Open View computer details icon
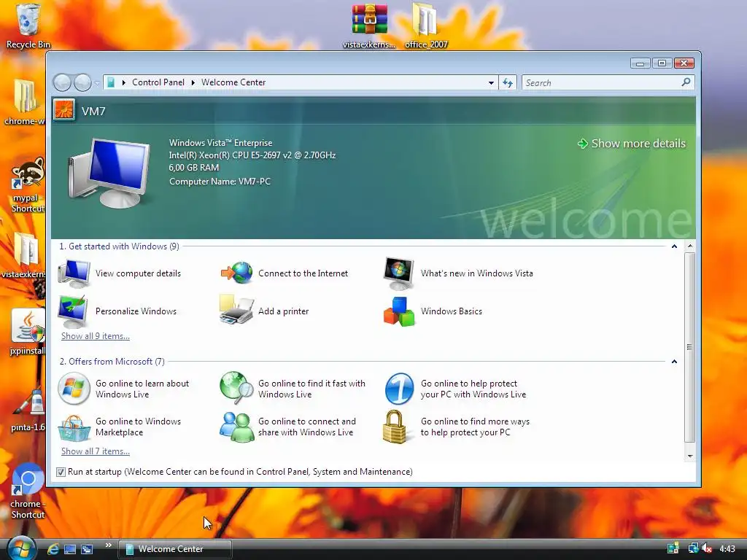 74,273
